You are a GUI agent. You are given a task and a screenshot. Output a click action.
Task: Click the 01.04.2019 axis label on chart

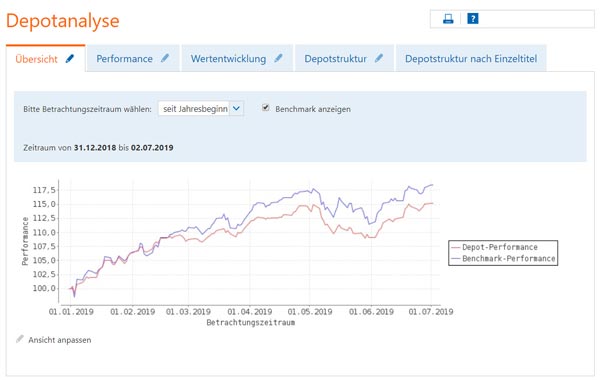250,312
